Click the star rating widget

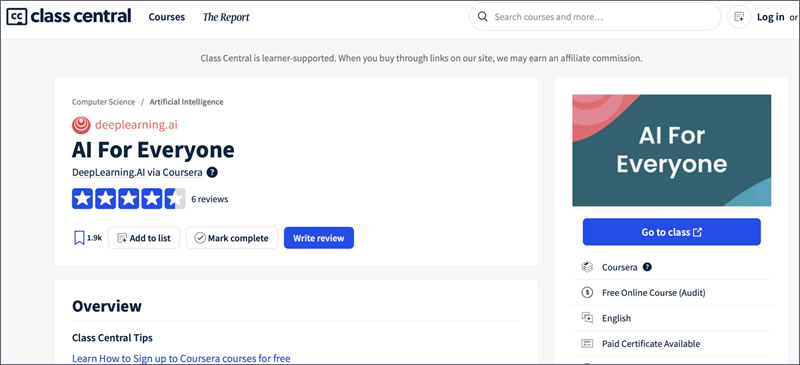(129, 199)
